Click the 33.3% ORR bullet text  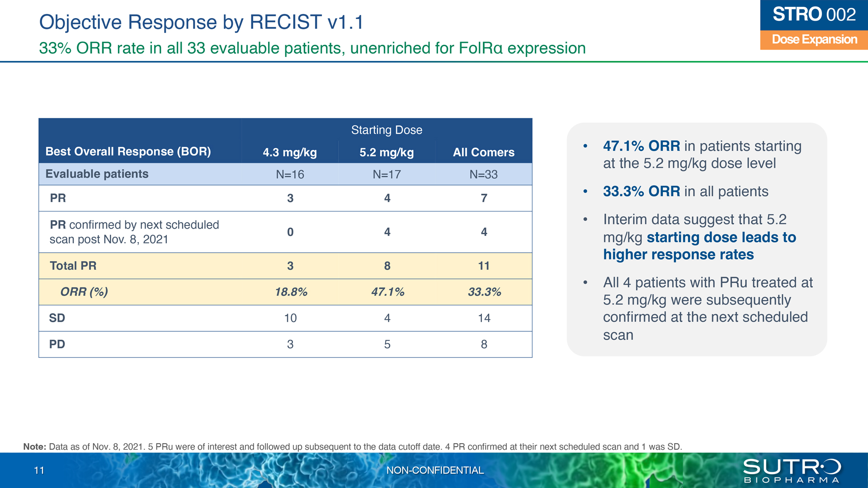point(685,192)
